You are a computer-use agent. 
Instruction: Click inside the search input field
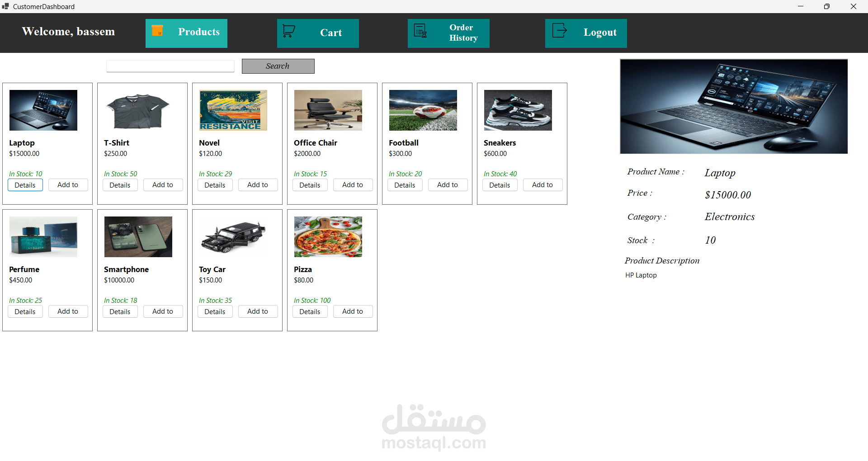[x=170, y=66]
